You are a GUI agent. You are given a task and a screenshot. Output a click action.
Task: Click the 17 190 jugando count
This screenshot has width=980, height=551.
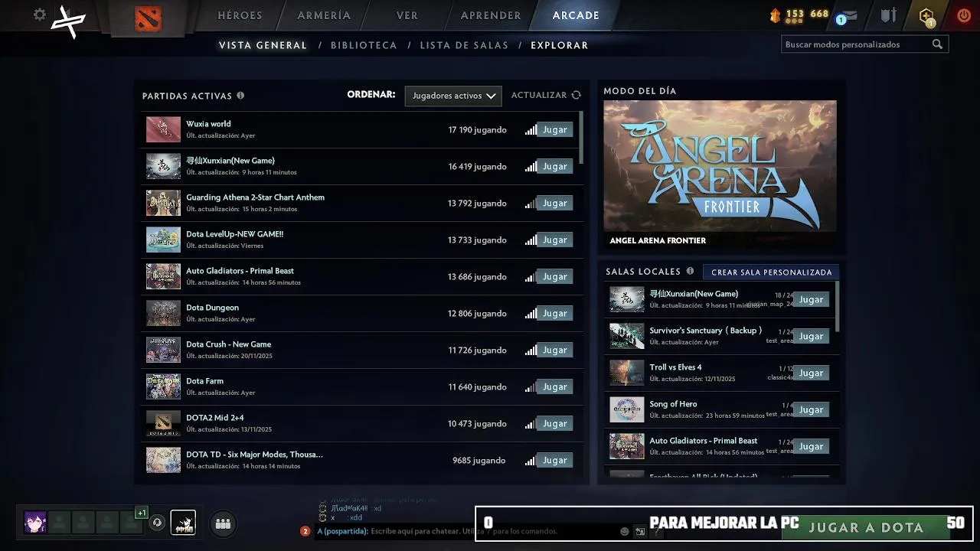coord(477,130)
